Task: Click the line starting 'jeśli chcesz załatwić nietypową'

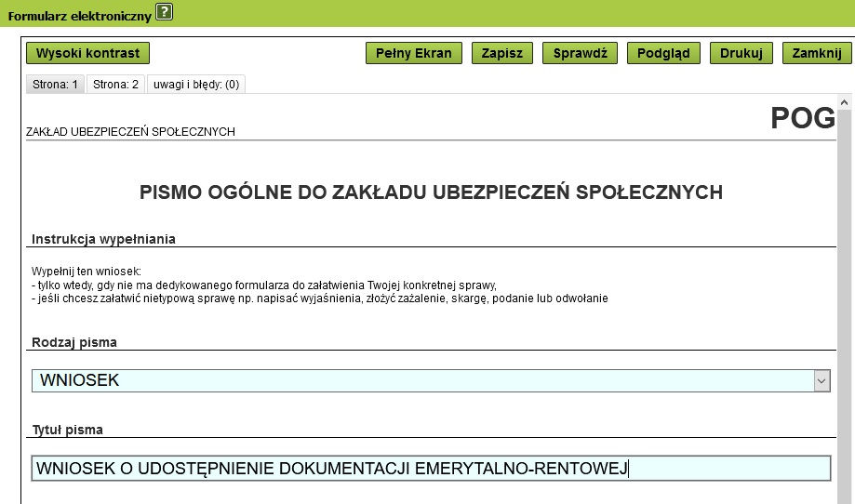Action: coord(319,298)
